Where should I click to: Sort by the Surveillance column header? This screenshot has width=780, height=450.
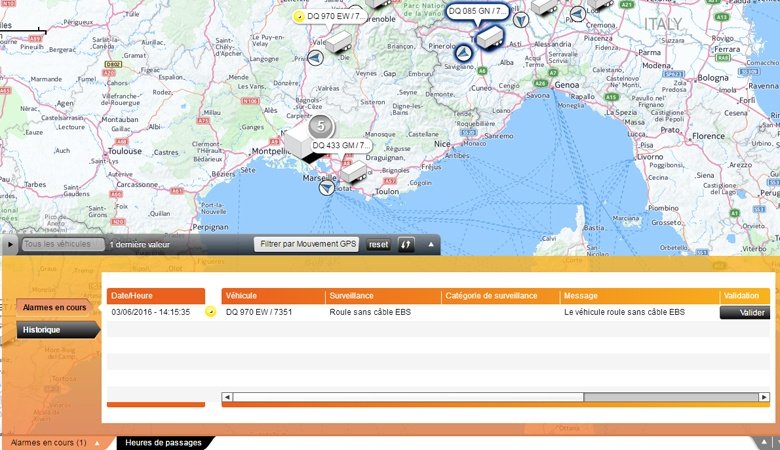click(383, 295)
